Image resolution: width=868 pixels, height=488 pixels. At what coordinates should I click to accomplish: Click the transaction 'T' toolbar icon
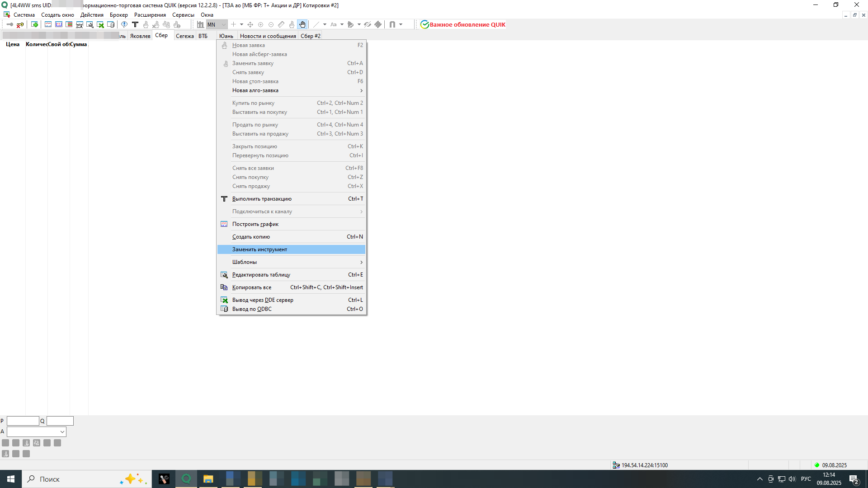click(x=135, y=24)
